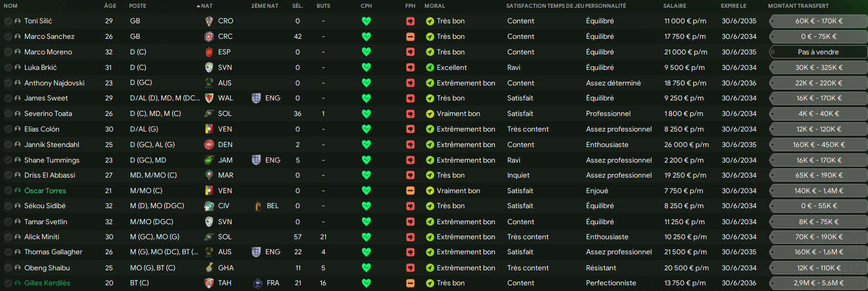Image resolution: width=868 pixels, height=291 pixels.
Task: Click Marco Moreno's 'Pas à vendre' transfer tag
Action: pyautogui.click(x=818, y=52)
